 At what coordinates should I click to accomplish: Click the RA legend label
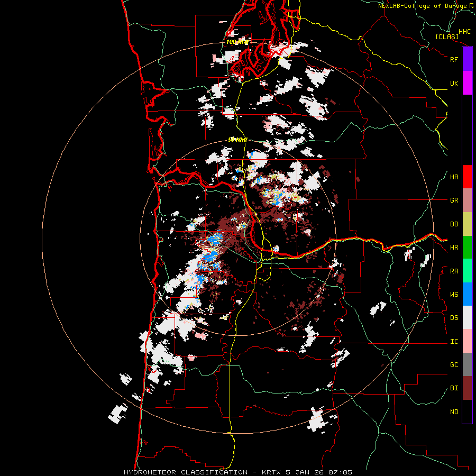454,271
